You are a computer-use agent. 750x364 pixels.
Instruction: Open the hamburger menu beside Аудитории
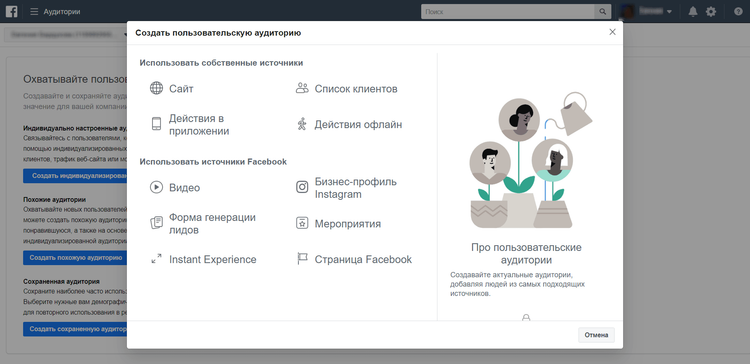(34, 11)
